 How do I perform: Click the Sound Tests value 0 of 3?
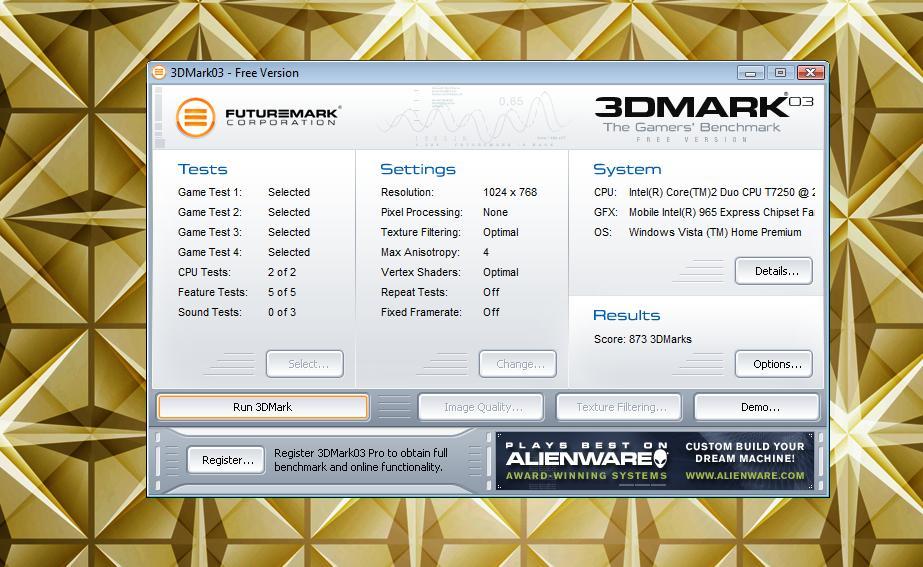(282, 313)
